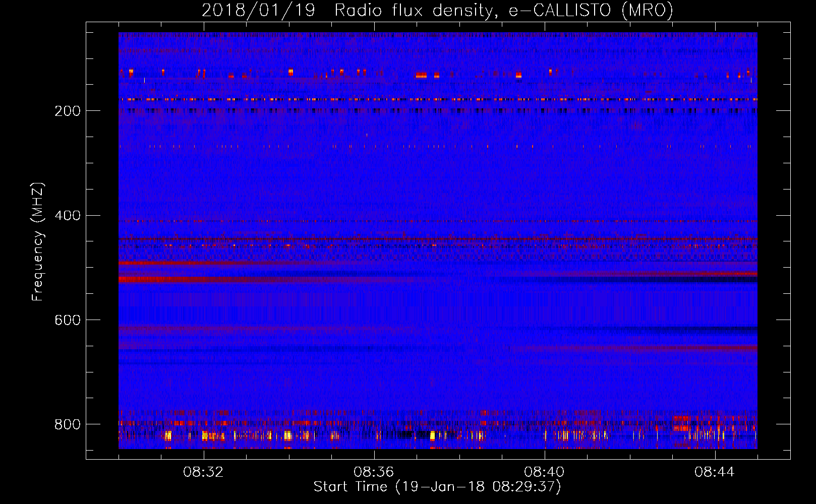Click the plot title '2018/01/19 Radio flux density, e-CALLISTO (MRO)'
816x504 pixels.
coord(437,11)
